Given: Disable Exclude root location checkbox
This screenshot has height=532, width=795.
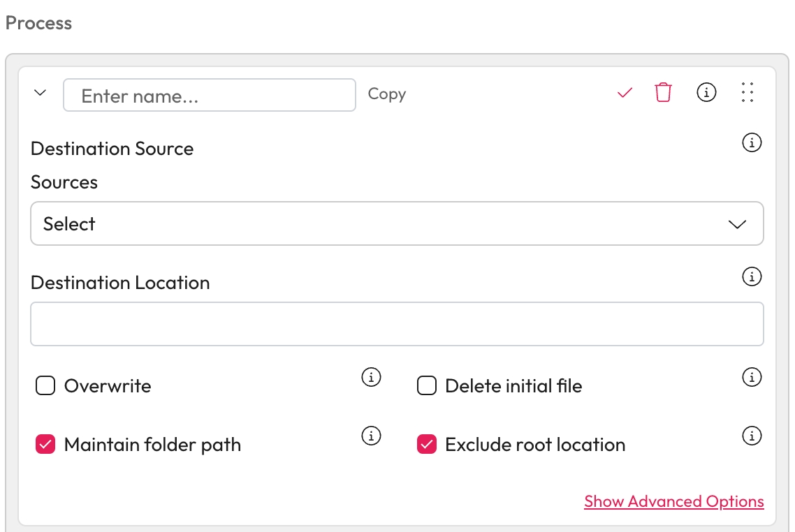Looking at the screenshot, I should [426, 445].
